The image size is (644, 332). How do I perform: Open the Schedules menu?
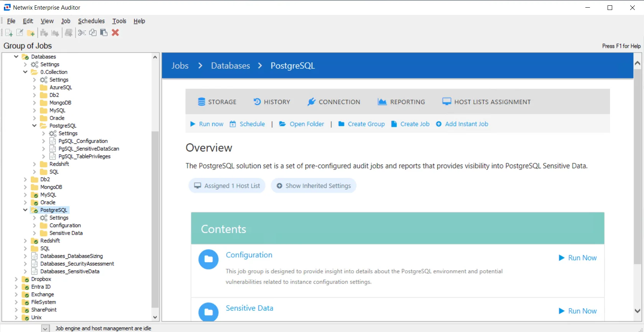click(91, 21)
